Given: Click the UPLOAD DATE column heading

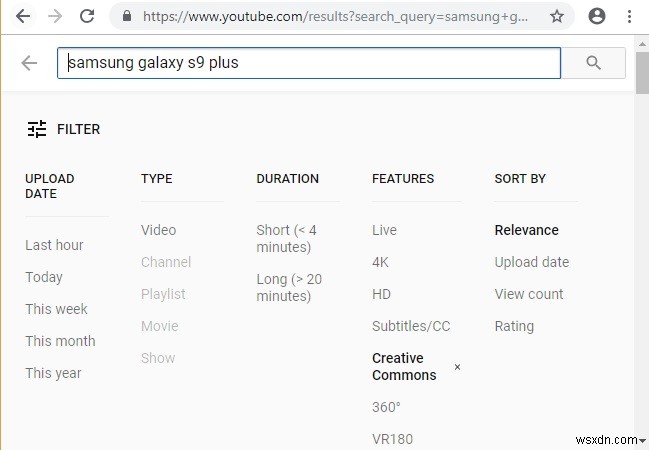Looking at the screenshot, I should tap(50, 186).
